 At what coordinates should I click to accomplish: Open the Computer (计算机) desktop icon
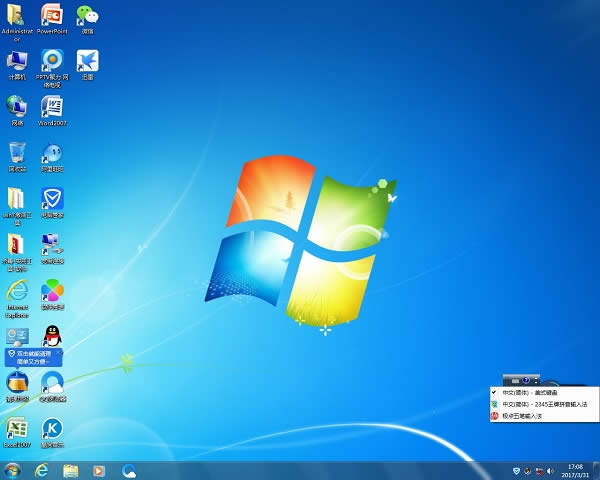tap(17, 61)
